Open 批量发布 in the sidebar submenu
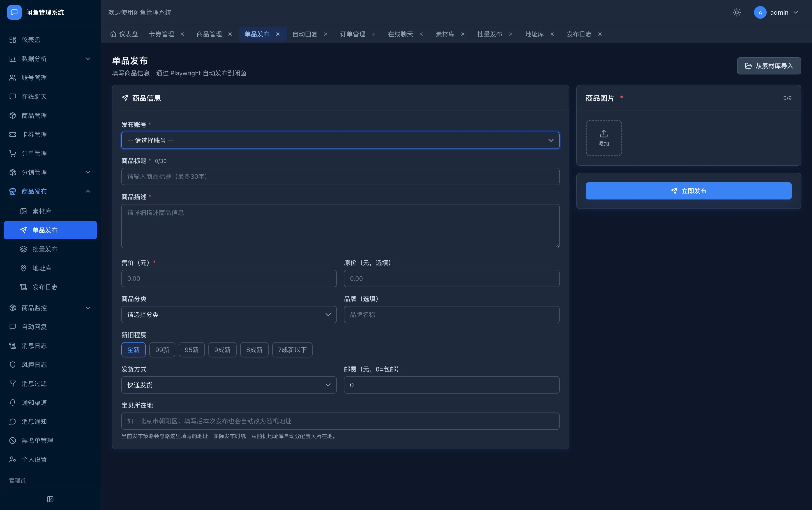The height and width of the screenshot is (510, 812). point(50,249)
